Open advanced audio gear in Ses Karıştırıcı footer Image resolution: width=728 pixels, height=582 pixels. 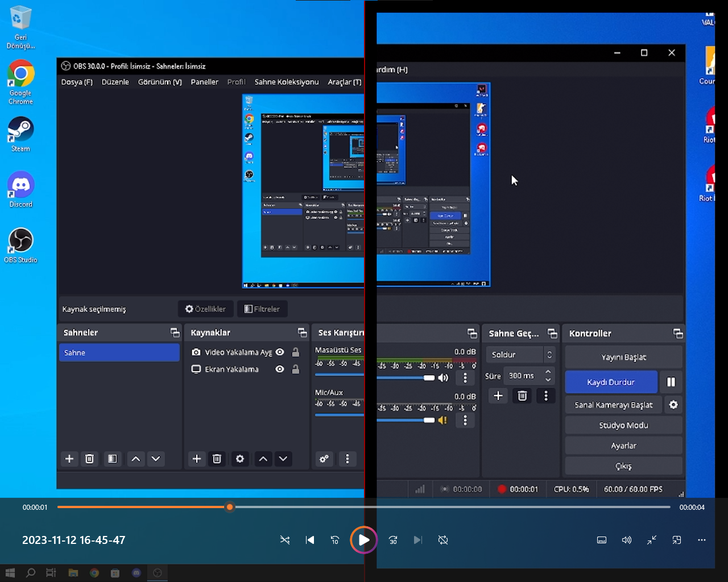[x=324, y=459]
